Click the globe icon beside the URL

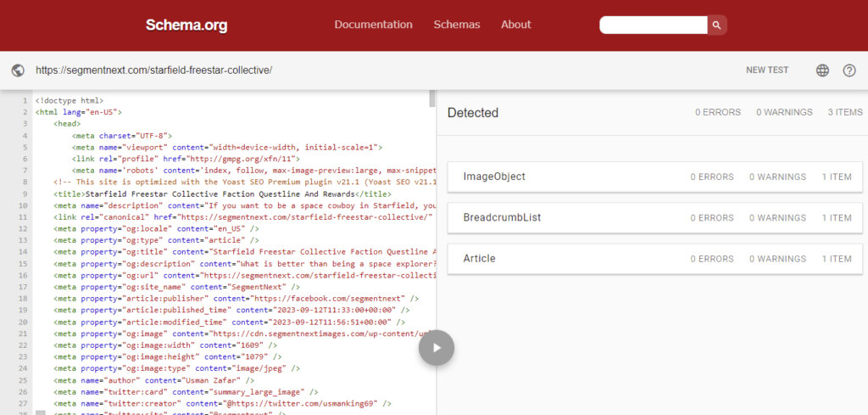18,70
